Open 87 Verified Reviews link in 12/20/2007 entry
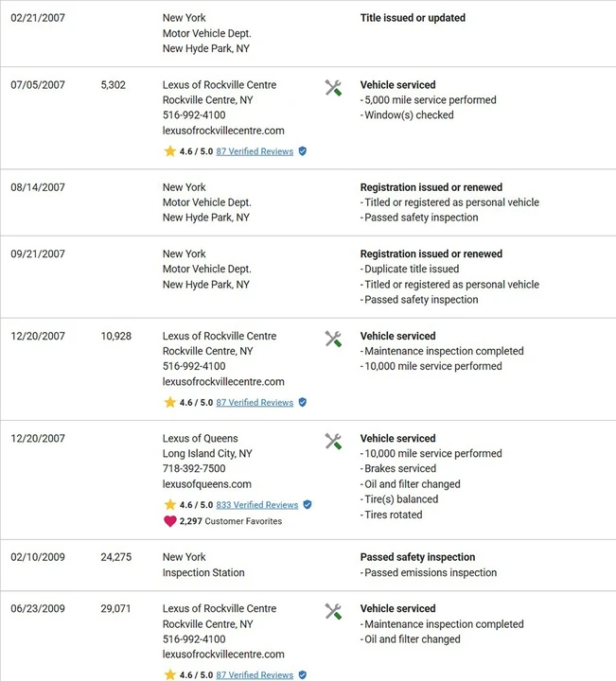The image size is (616, 681). tap(255, 403)
